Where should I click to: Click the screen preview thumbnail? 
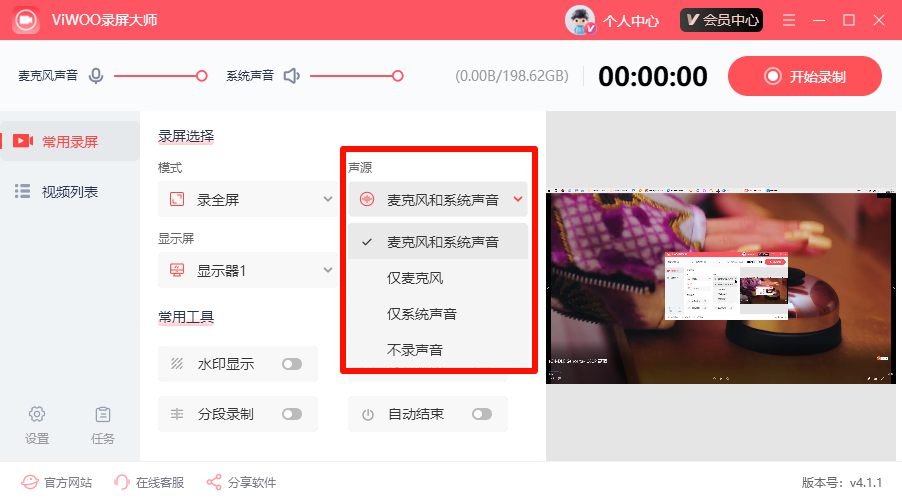[x=721, y=286]
